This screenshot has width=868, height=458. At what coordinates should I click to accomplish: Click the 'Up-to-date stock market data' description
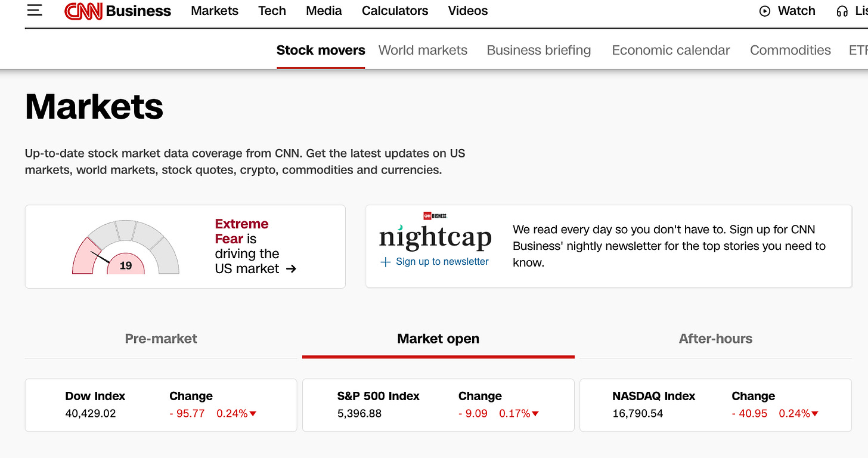click(245, 162)
